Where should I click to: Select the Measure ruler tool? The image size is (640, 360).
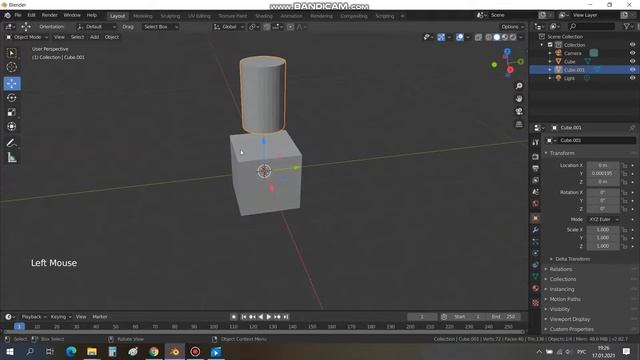click(11, 157)
